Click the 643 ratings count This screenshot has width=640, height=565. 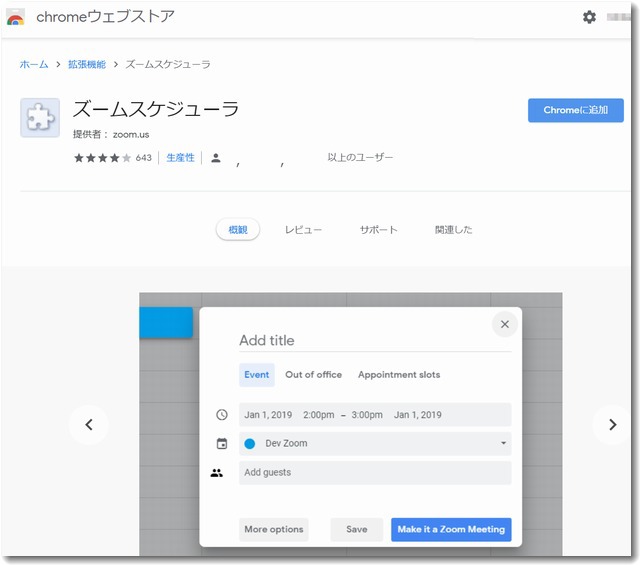[144, 158]
